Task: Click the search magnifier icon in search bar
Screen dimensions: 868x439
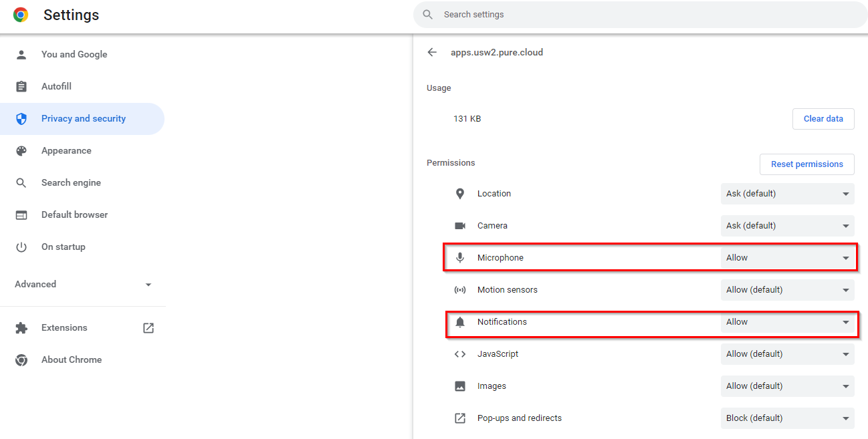Action: click(x=428, y=15)
